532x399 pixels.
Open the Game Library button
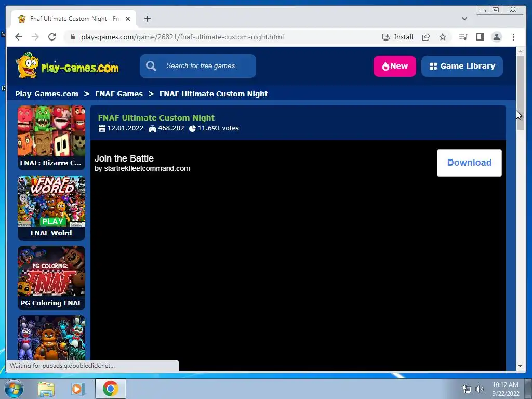pyautogui.click(x=462, y=66)
